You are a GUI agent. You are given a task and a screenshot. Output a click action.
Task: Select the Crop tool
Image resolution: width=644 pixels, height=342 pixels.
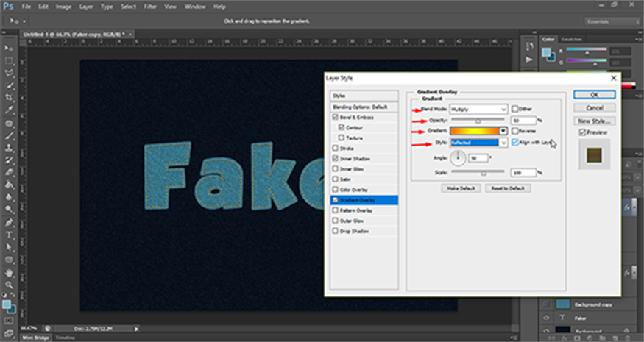[9, 98]
